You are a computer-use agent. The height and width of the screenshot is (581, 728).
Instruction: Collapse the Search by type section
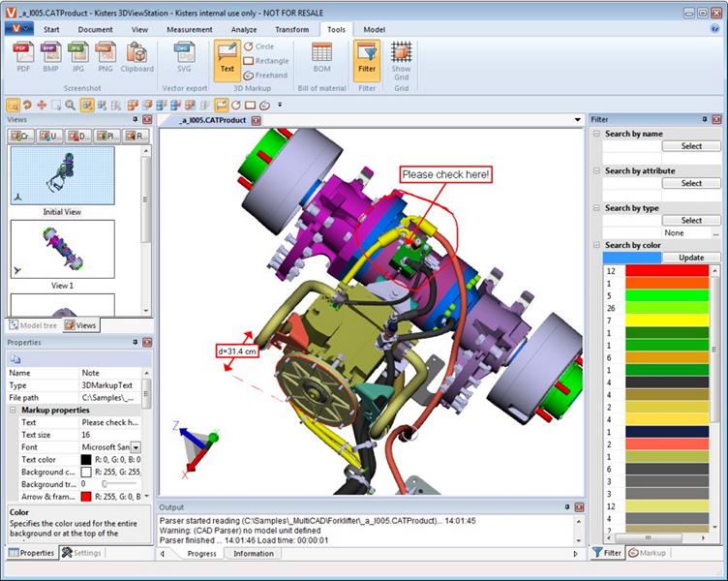coord(596,208)
